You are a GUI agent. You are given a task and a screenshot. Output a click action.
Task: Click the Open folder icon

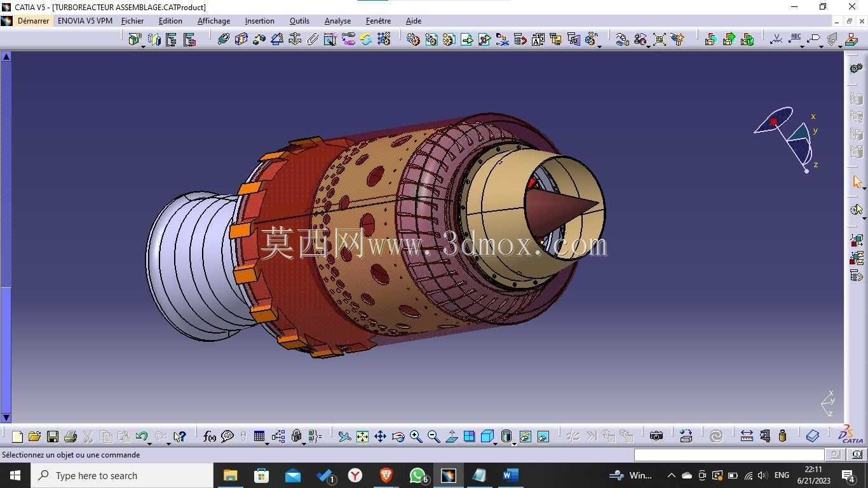pos(34,436)
